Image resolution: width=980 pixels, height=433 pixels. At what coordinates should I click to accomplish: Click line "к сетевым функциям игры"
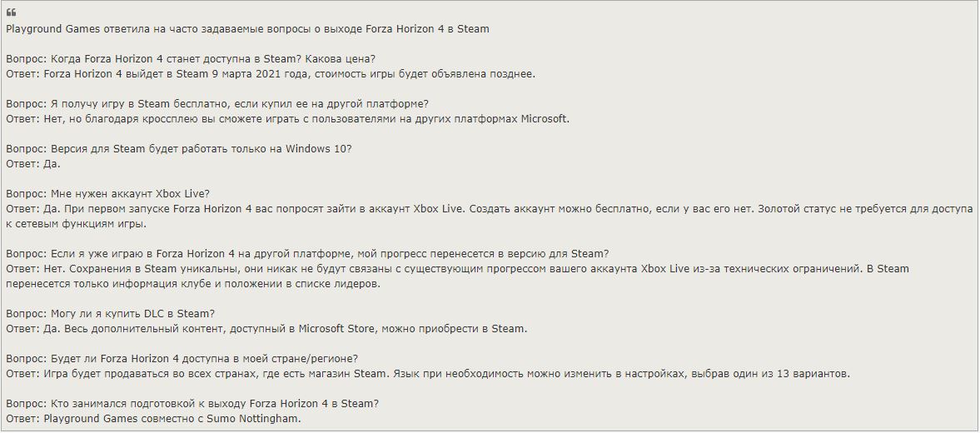coord(76,224)
